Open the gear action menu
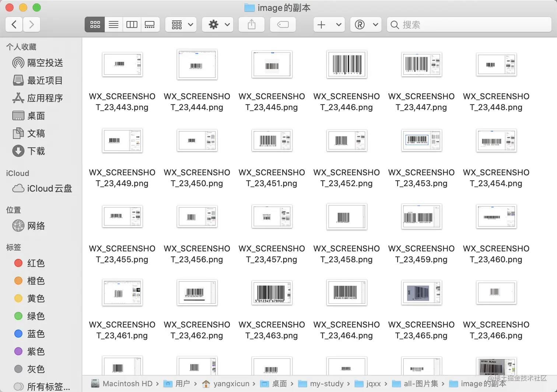 click(x=218, y=25)
